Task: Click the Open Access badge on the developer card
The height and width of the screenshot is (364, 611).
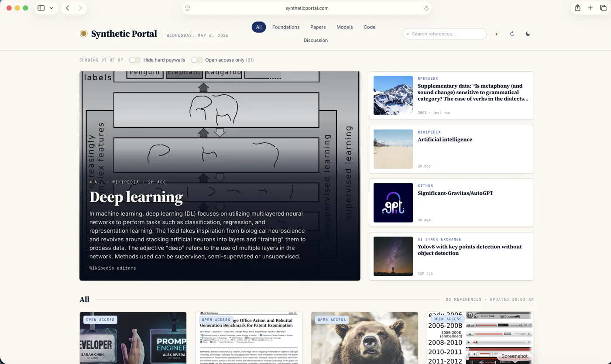Action: click(x=100, y=320)
